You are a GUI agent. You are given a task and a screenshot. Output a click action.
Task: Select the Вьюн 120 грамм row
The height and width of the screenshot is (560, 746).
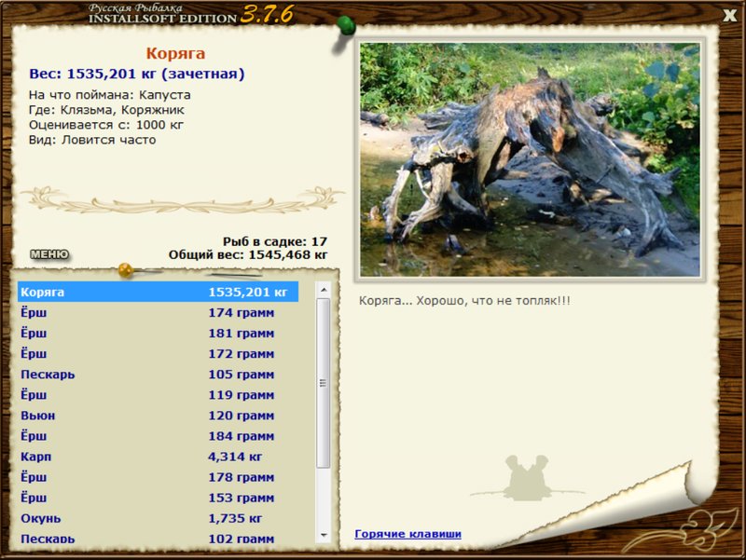pos(158,416)
